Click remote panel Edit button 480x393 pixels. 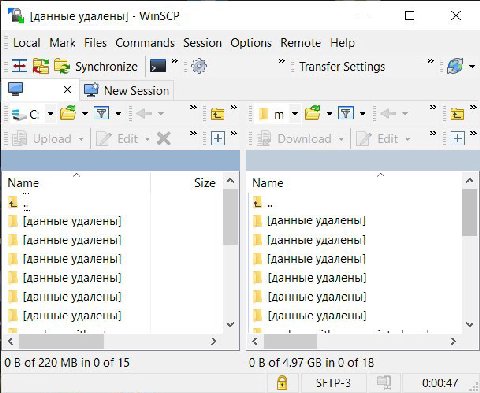coord(378,139)
